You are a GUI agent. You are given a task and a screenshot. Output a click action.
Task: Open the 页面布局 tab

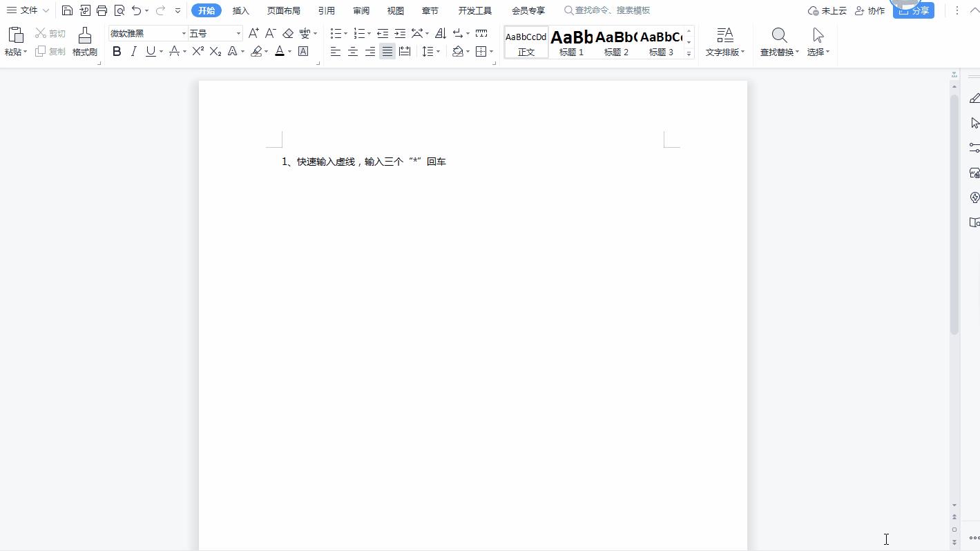click(284, 10)
